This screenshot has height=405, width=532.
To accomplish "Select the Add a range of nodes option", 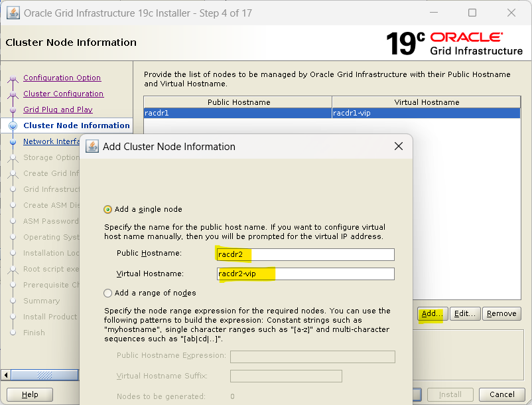I will pos(150,293).
